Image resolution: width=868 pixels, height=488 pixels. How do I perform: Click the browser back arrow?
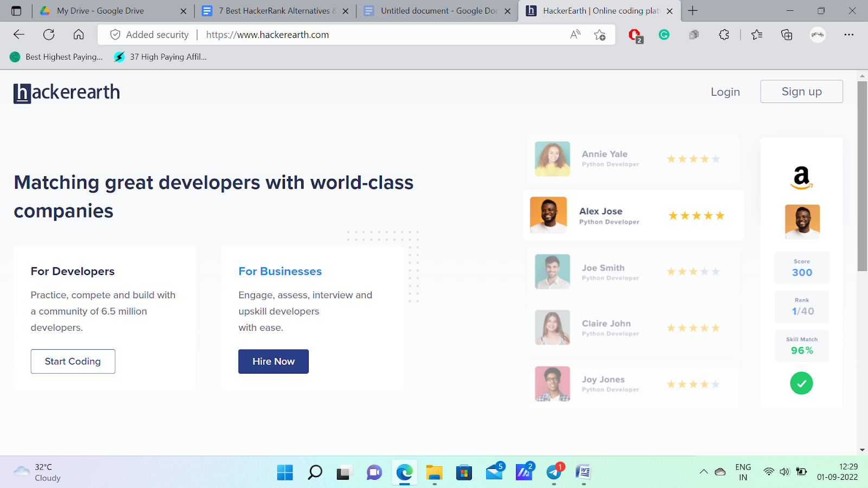pos(19,35)
